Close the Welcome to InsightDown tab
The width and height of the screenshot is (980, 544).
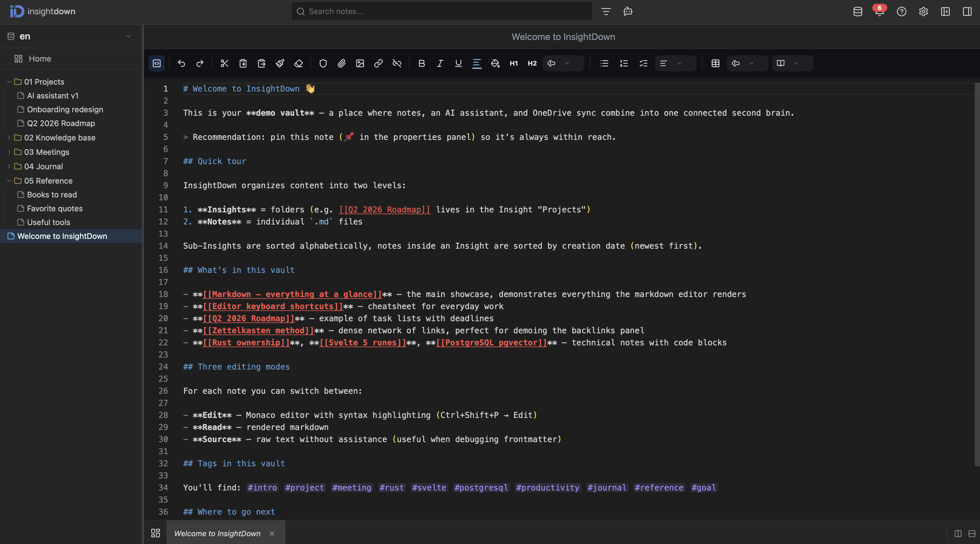point(272,533)
